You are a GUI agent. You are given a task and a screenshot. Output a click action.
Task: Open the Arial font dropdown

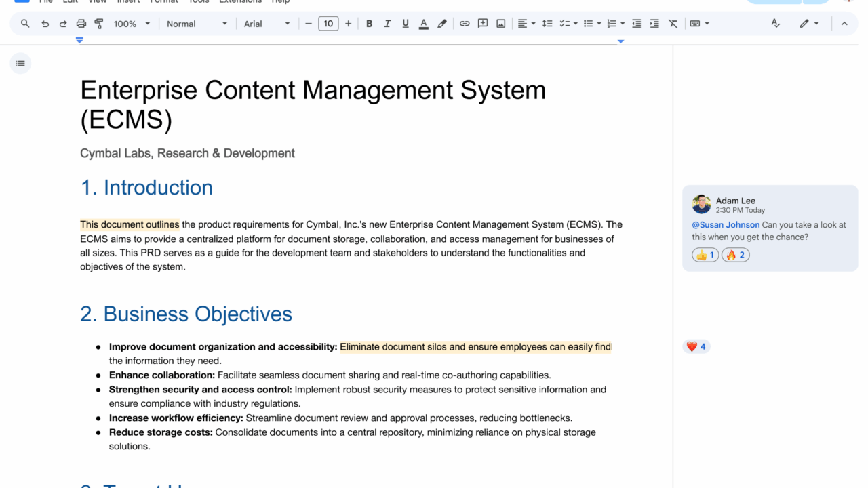267,24
